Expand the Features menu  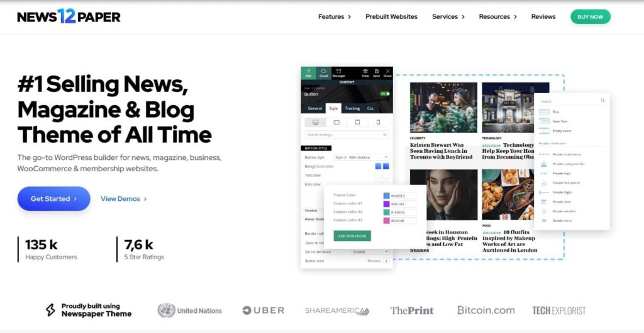tap(335, 17)
